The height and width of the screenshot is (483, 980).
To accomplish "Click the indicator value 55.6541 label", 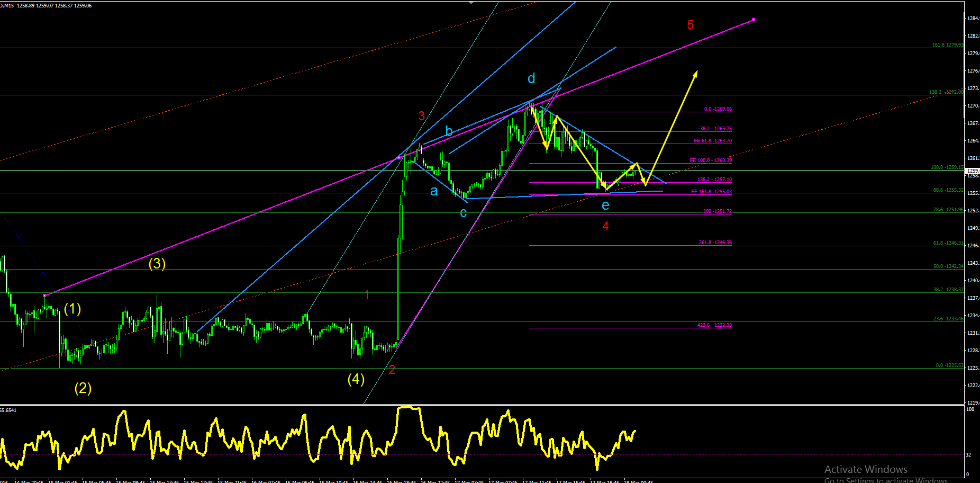I will 8,410.
